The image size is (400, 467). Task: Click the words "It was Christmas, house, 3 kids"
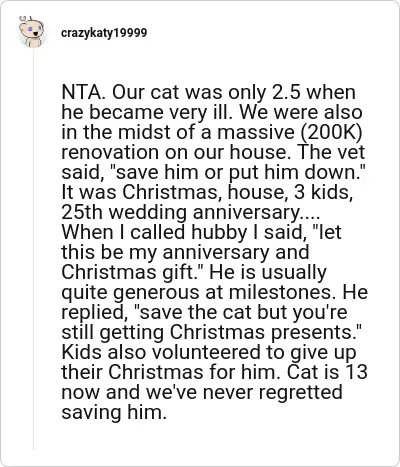(207, 192)
